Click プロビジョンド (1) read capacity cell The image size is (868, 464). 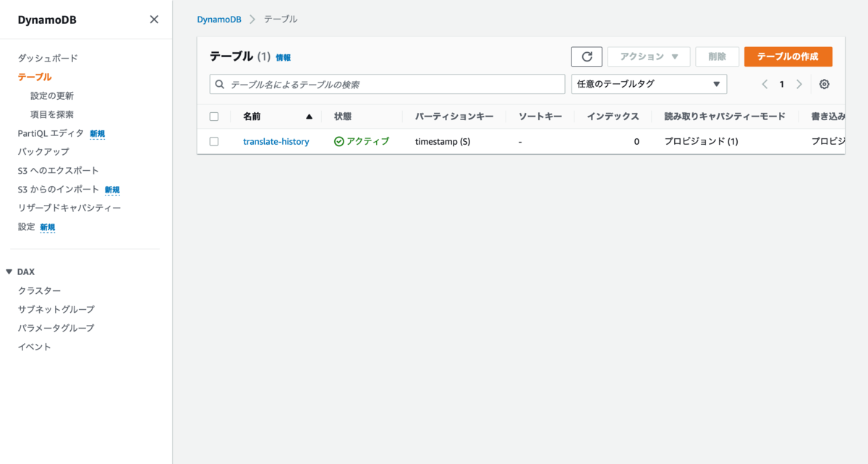coord(702,142)
